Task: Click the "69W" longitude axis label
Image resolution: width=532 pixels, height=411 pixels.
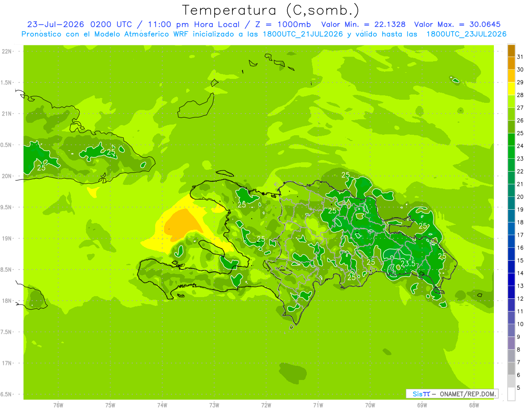Action: coord(422,406)
